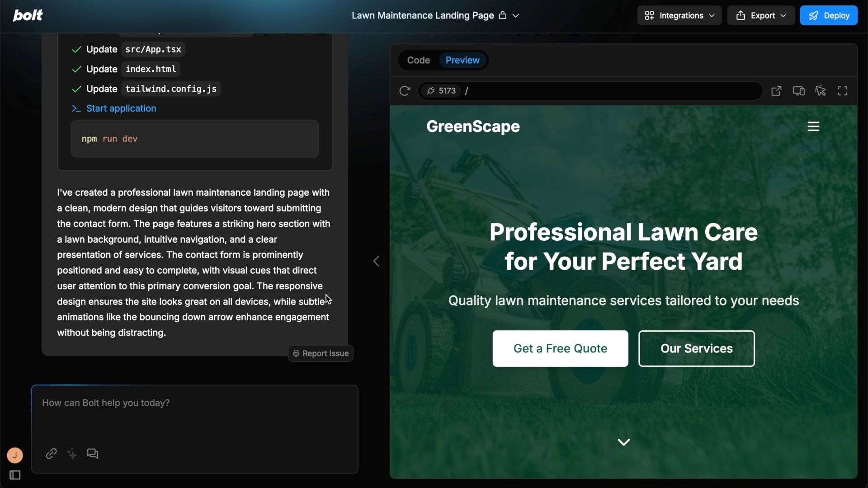Viewport: 868px width, 488px height.
Task: Open the user avatar J menu
Action: pos(15,455)
